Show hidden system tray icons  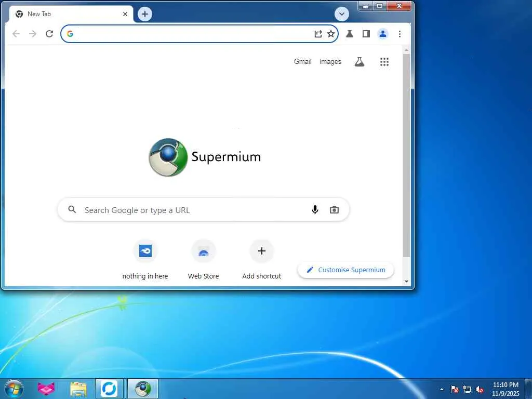coord(442,389)
